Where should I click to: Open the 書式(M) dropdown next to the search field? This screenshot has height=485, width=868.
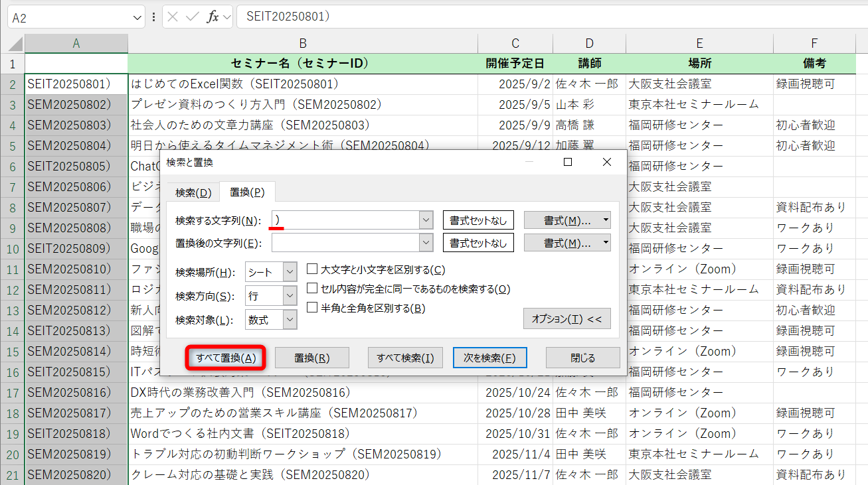point(605,220)
